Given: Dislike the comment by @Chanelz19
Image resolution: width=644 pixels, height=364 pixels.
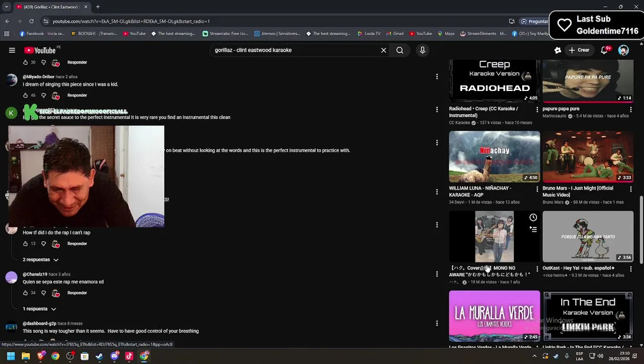Looking at the screenshot, I should (43, 293).
